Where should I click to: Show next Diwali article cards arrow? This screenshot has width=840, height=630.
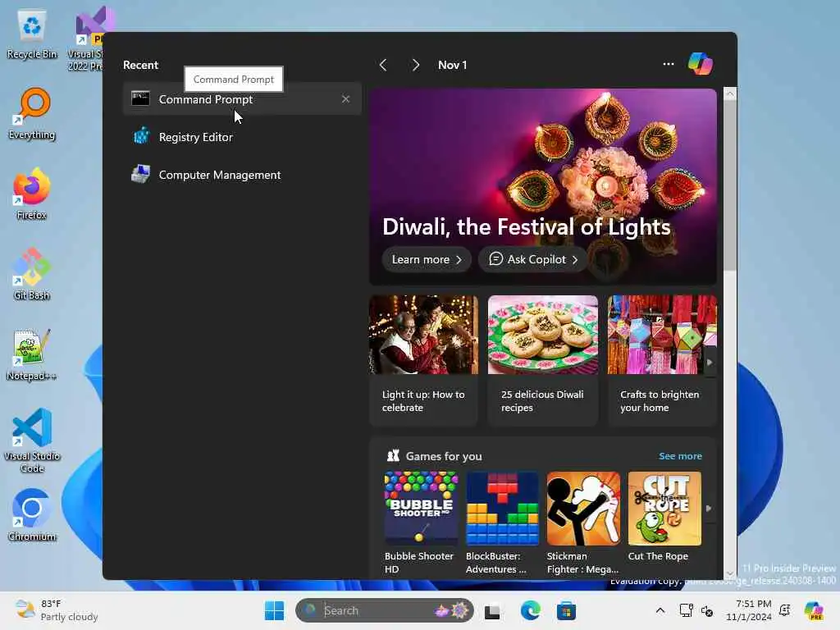[x=710, y=362]
